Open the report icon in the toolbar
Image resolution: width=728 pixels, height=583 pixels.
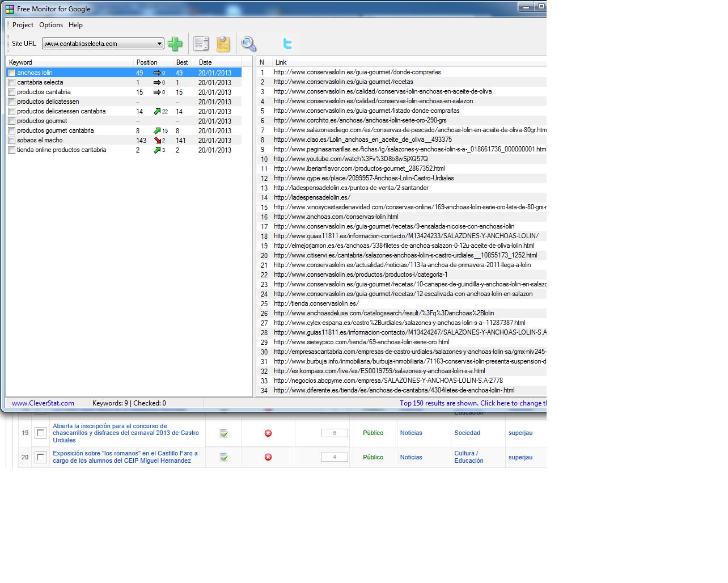click(201, 44)
